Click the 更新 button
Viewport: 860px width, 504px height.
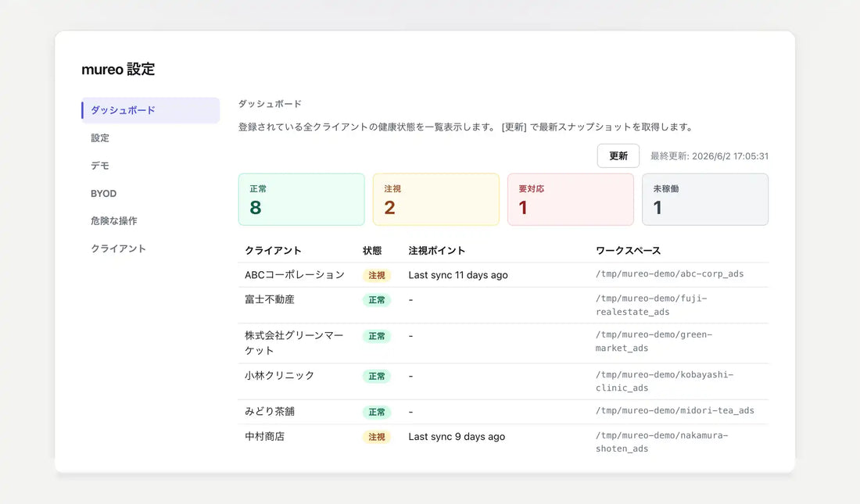pyautogui.click(x=618, y=155)
